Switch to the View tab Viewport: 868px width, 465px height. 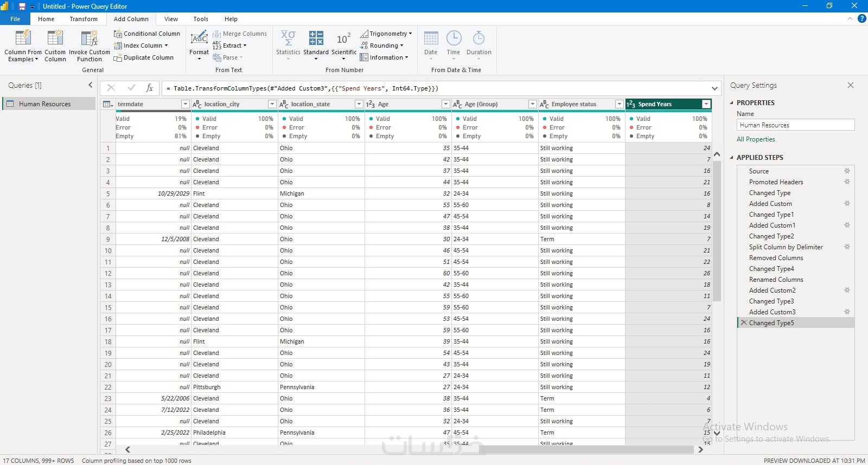click(x=171, y=19)
